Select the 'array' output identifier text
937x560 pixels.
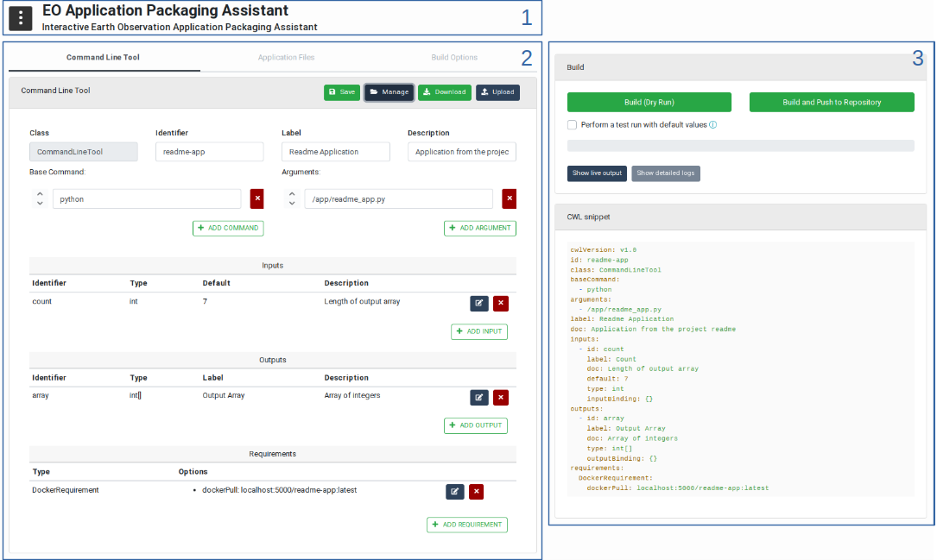tap(41, 395)
